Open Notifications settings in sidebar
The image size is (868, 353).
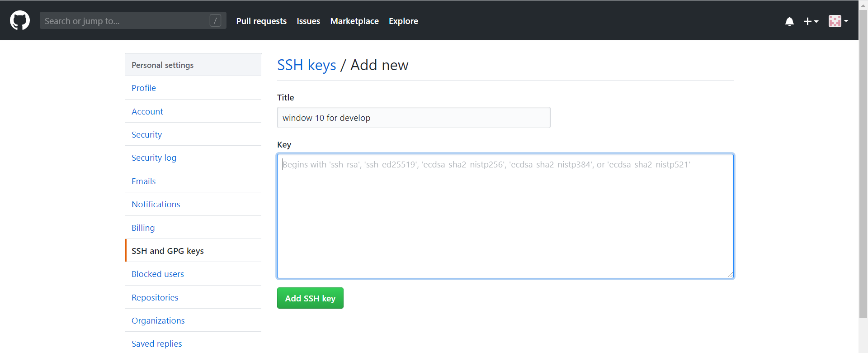[x=193, y=204]
